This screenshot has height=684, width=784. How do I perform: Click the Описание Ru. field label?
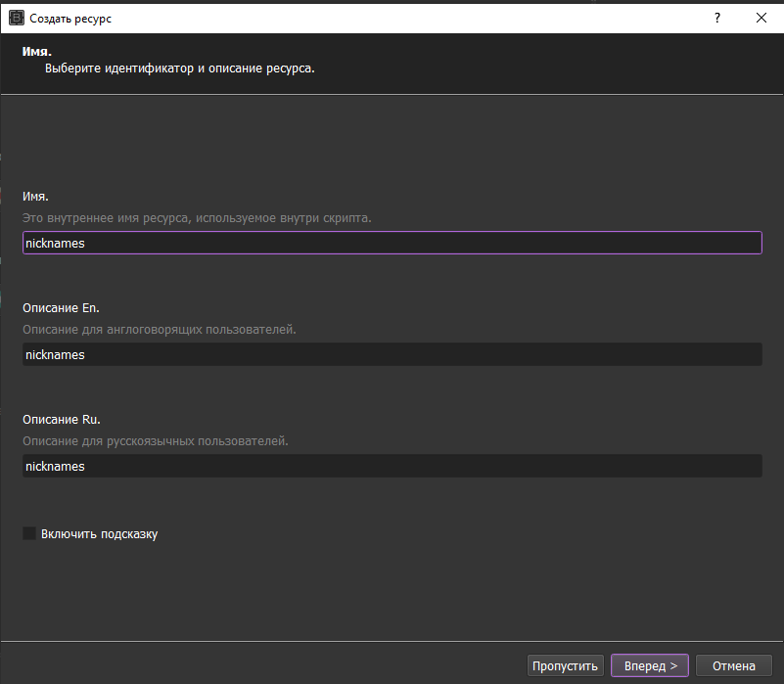point(61,420)
